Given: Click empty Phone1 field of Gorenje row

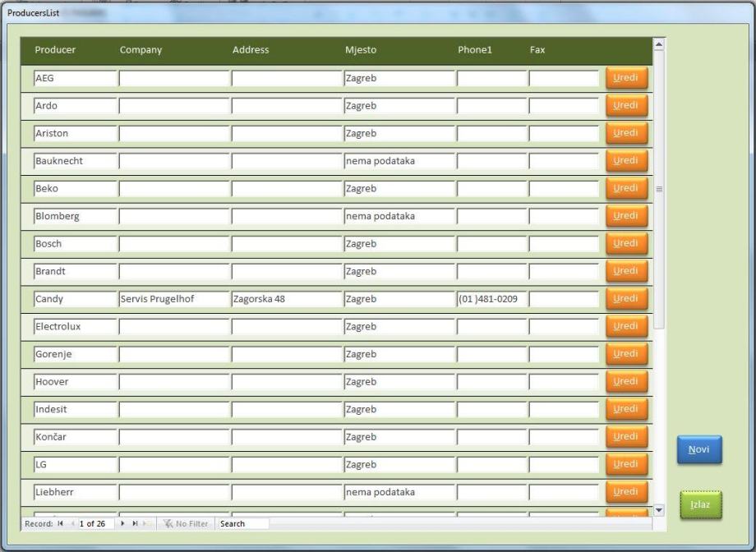Looking at the screenshot, I should coord(491,354).
